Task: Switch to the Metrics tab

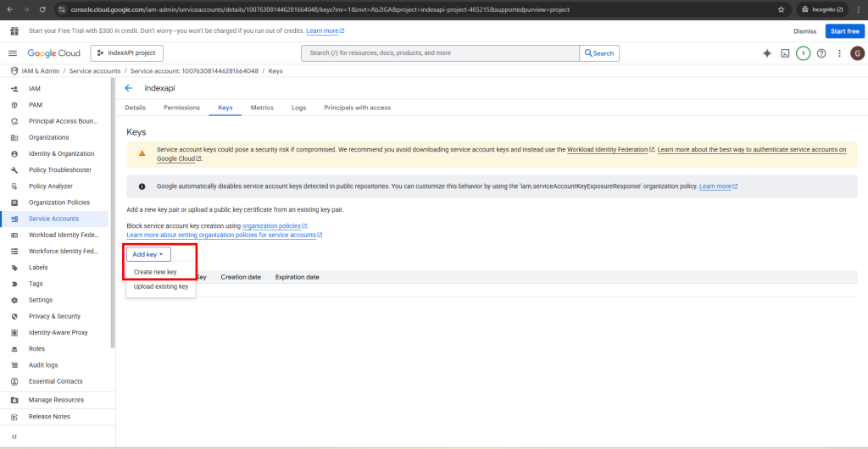Action: [x=262, y=108]
